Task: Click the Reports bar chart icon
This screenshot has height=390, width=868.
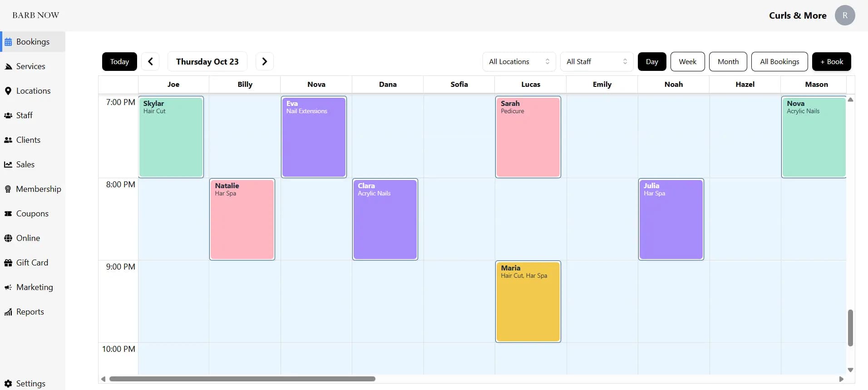Action: click(x=8, y=312)
